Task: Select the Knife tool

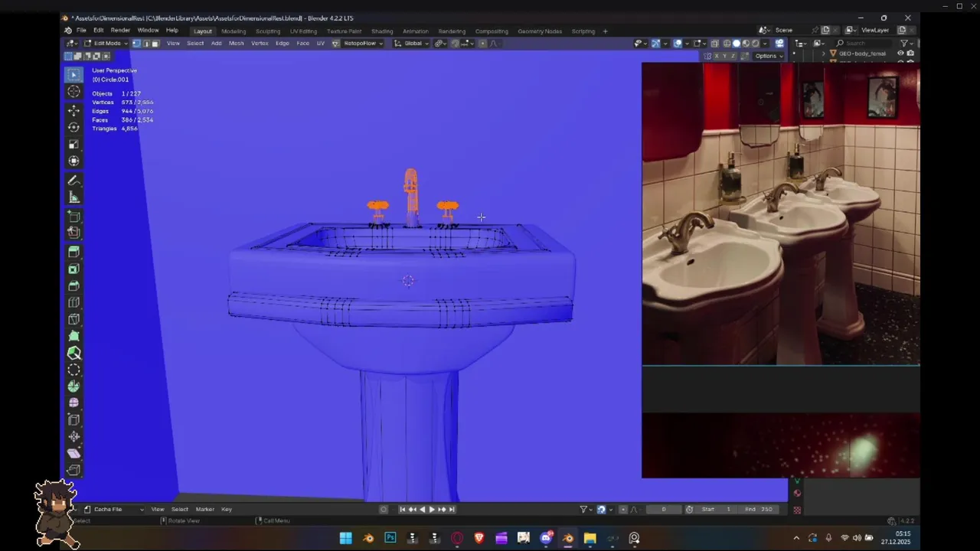Action: (x=73, y=319)
